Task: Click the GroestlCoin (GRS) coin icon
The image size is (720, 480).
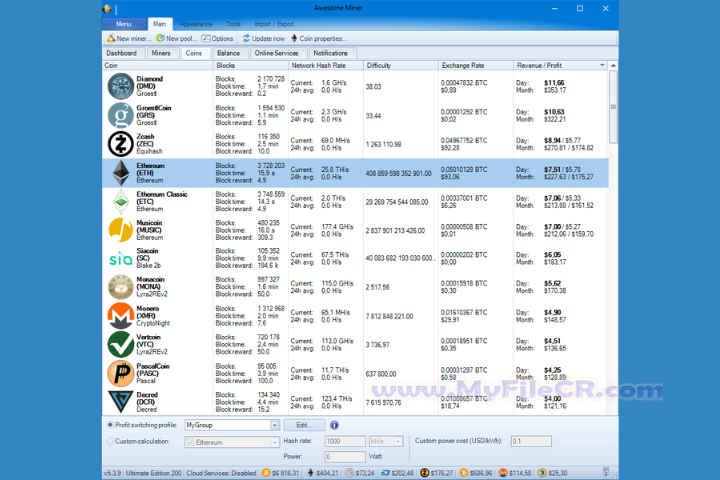Action: click(x=120, y=115)
